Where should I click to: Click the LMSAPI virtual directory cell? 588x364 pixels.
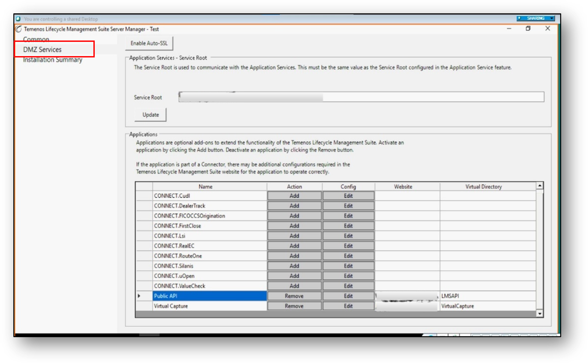tap(488, 296)
